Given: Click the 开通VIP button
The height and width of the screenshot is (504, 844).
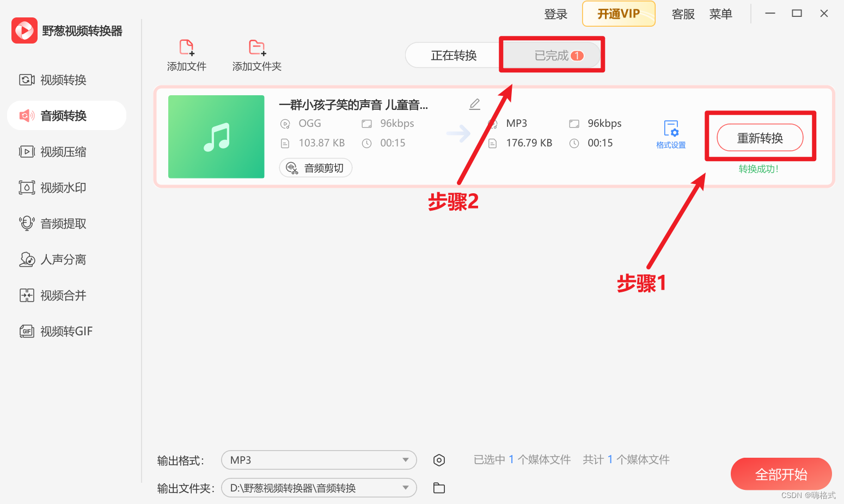Looking at the screenshot, I should pyautogui.click(x=619, y=14).
